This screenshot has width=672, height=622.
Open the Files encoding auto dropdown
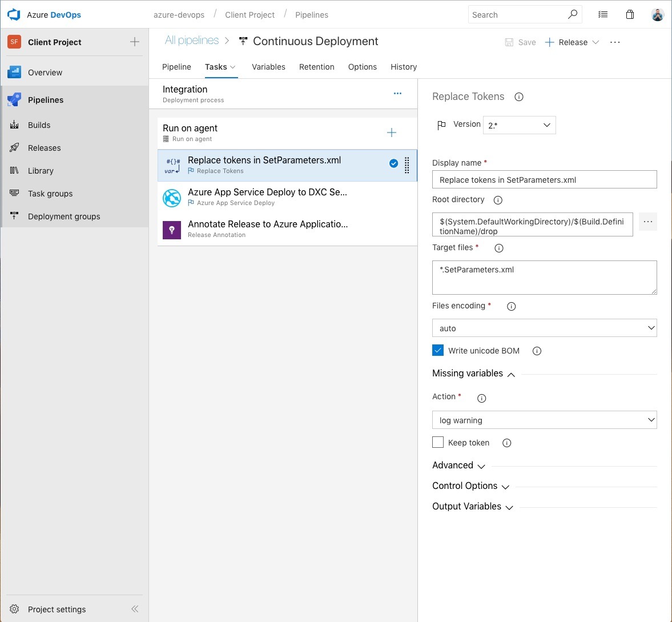544,328
